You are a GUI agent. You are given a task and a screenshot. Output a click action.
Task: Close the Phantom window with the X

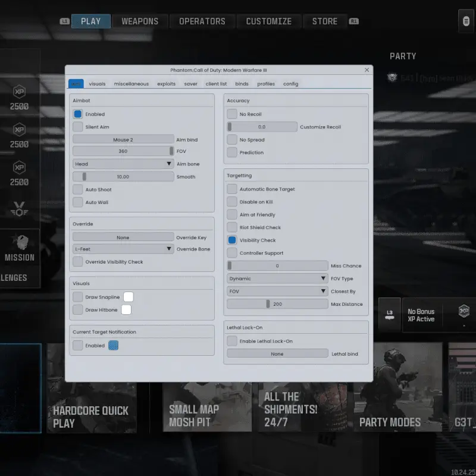(367, 70)
